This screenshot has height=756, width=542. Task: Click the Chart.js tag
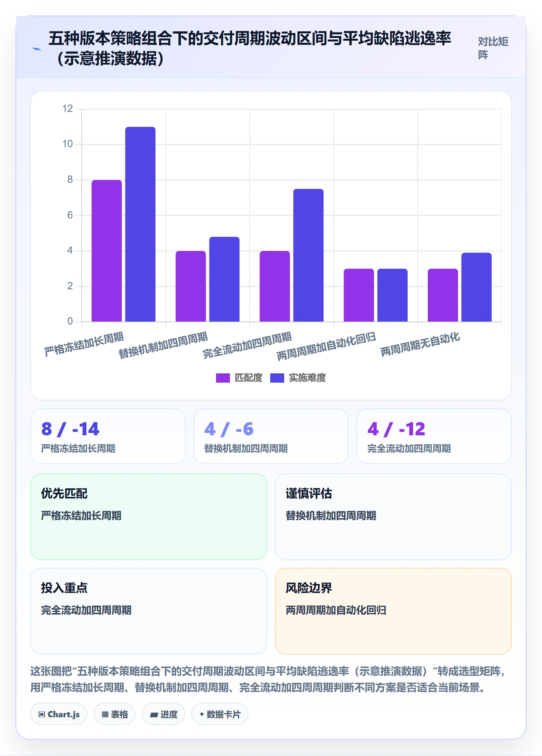(59, 714)
